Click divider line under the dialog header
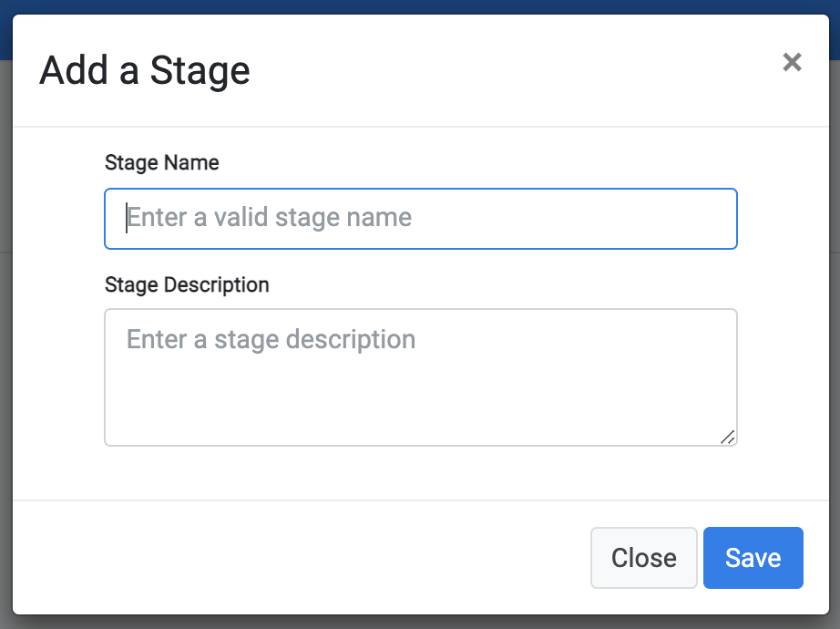Viewport: 840px width, 629px height. (x=421, y=127)
